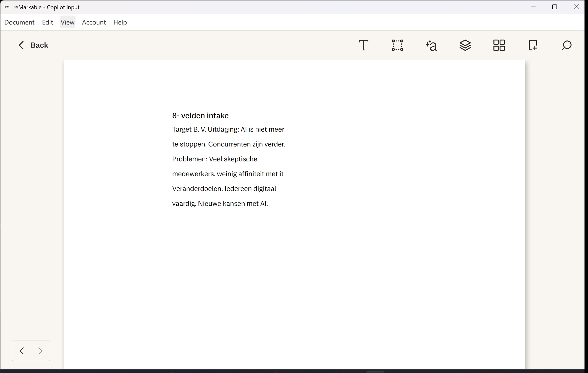Go to the previous page arrow
This screenshot has width=588, height=373.
[22, 351]
